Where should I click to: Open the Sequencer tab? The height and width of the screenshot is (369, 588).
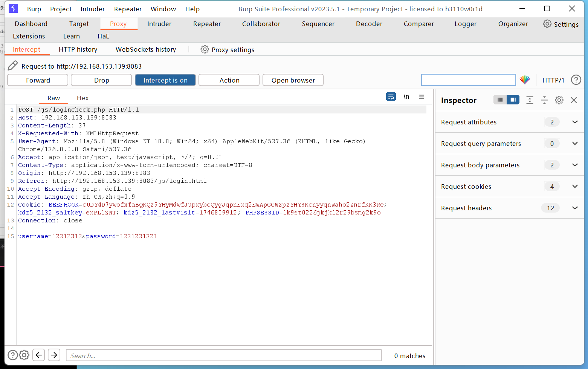[x=318, y=24]
